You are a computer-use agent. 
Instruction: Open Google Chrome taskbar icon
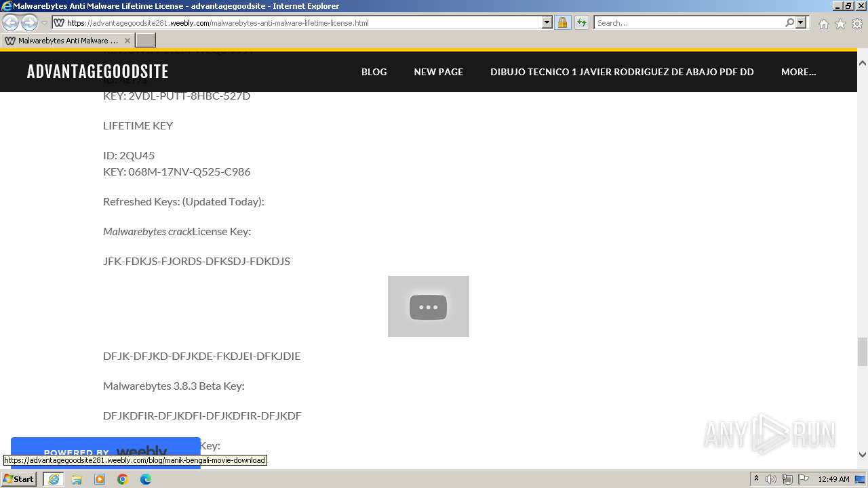click(123, 479)
